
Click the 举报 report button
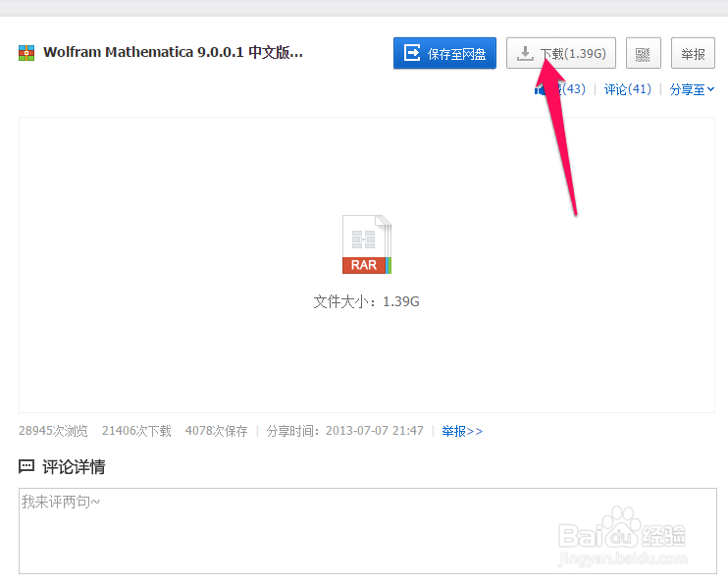pyautogui.click(x=693, y=53)
